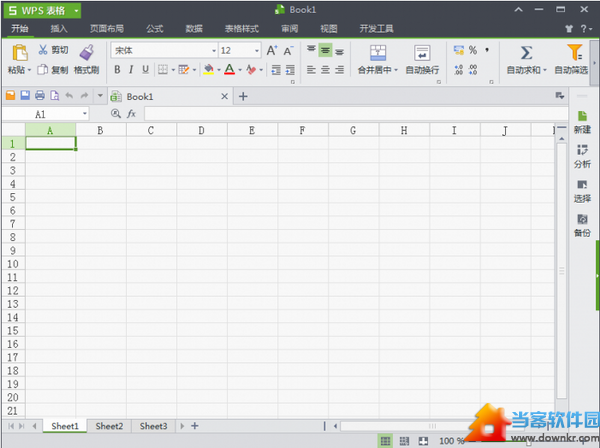Expand the borders dropdown arrow
Image resolution: width=600 pixels, height=448 pixels.
pyautogui.click(x=173, y=70)
